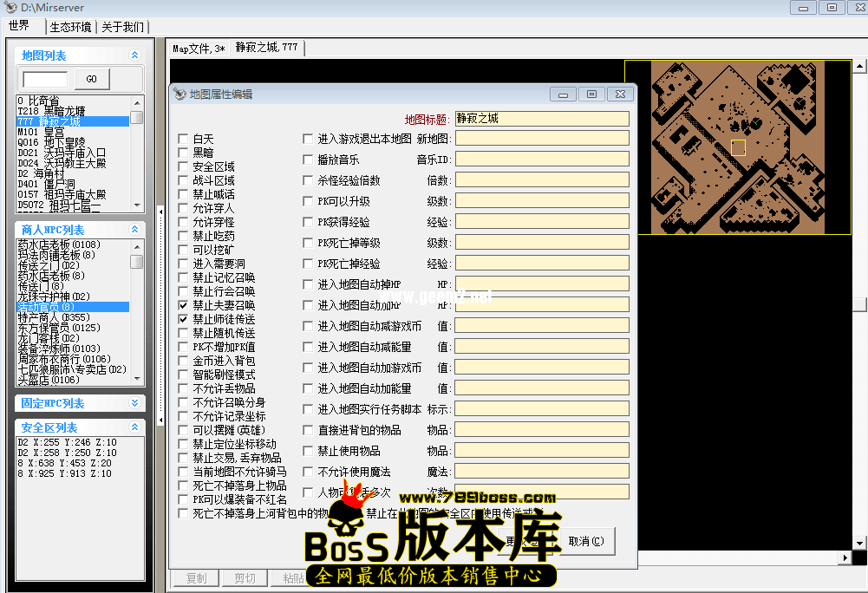Click the application icon in the title bar
The width and height of the screenshot is (868, 593).
(9, 8)
